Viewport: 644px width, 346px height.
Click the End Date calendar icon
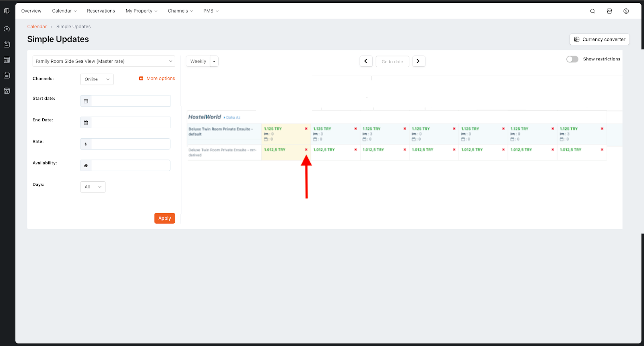(x=86, y=122)
